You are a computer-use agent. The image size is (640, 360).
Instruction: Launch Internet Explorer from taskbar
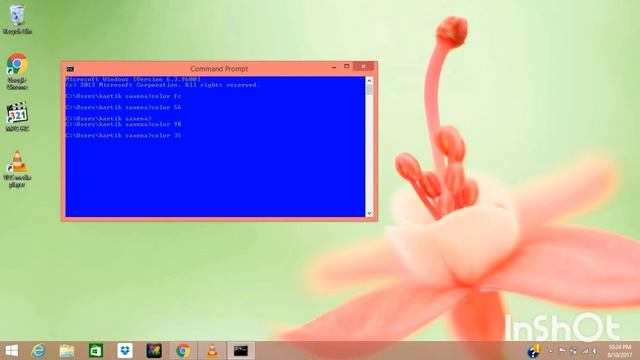coord(38,351)
